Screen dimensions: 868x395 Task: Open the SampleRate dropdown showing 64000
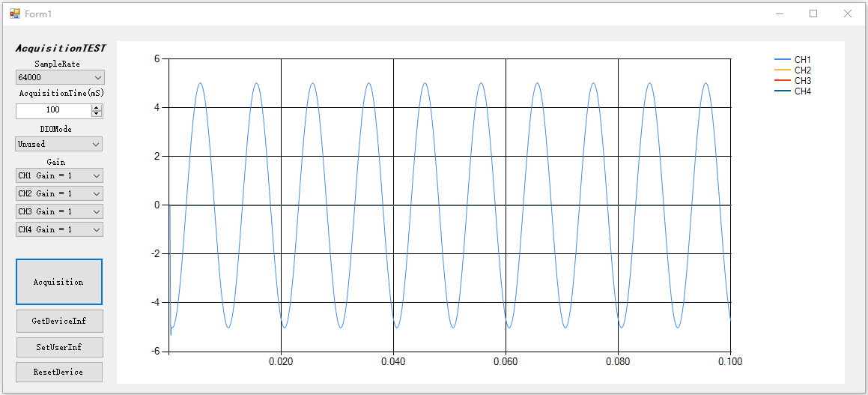point(60,77)
